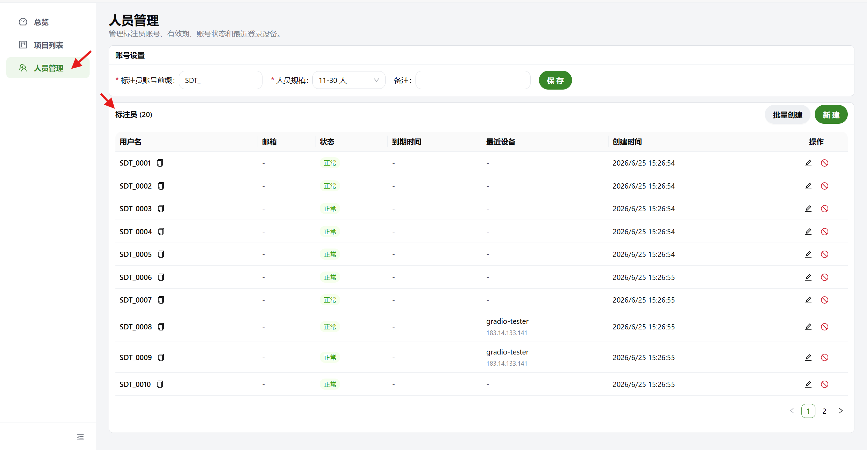Disable account SDT_0007
868x450 pixels.
pyautogui.click(x=824, y=300)
